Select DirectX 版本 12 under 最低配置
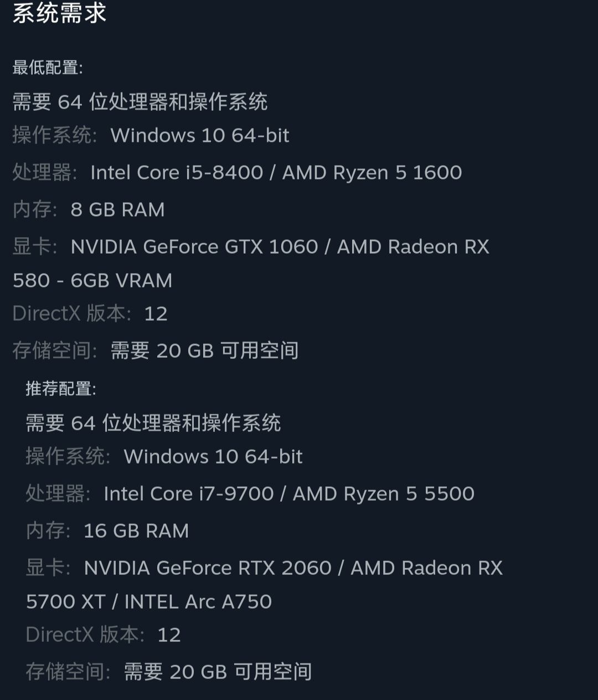The image size is (598, 700). click(90, 314)
